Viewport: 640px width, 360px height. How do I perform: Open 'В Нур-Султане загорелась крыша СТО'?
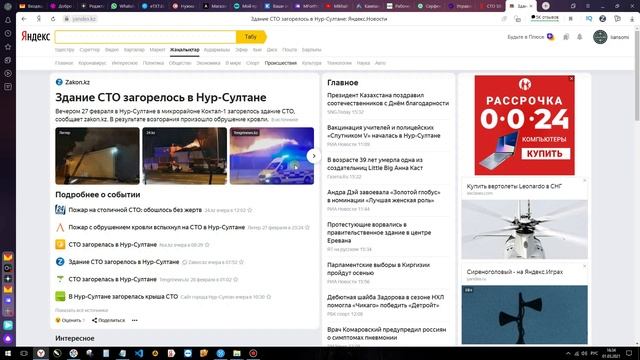pyautogui.click(x=123, y=297)
